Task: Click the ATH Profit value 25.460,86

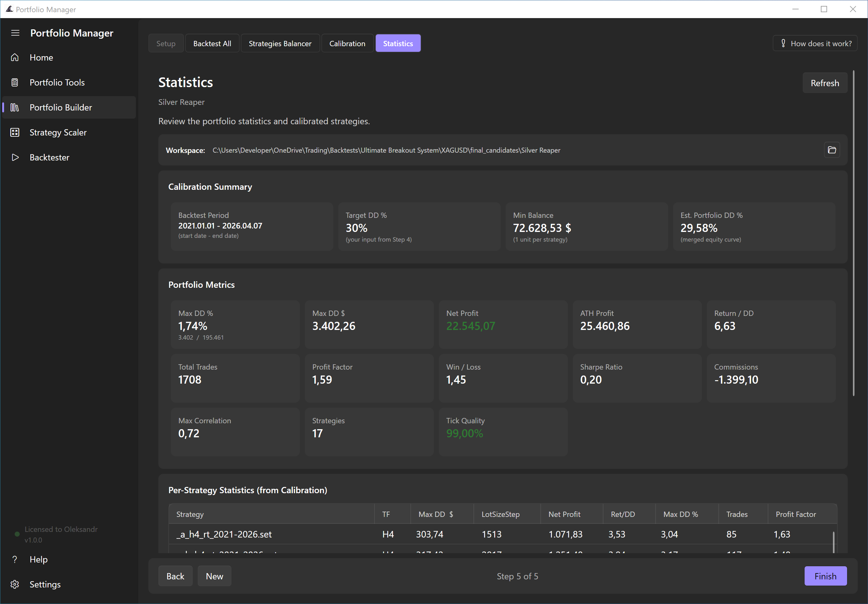Action: [605, 326]
